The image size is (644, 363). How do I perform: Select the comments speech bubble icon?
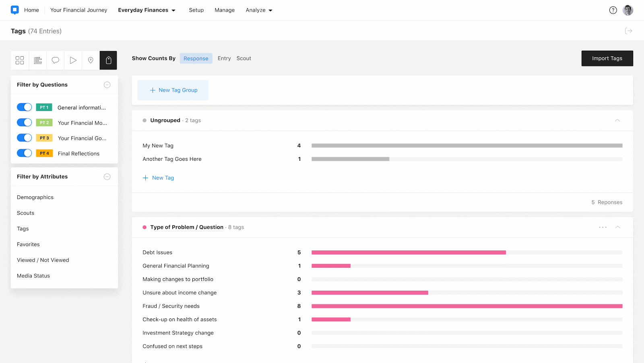coord(56,60)
